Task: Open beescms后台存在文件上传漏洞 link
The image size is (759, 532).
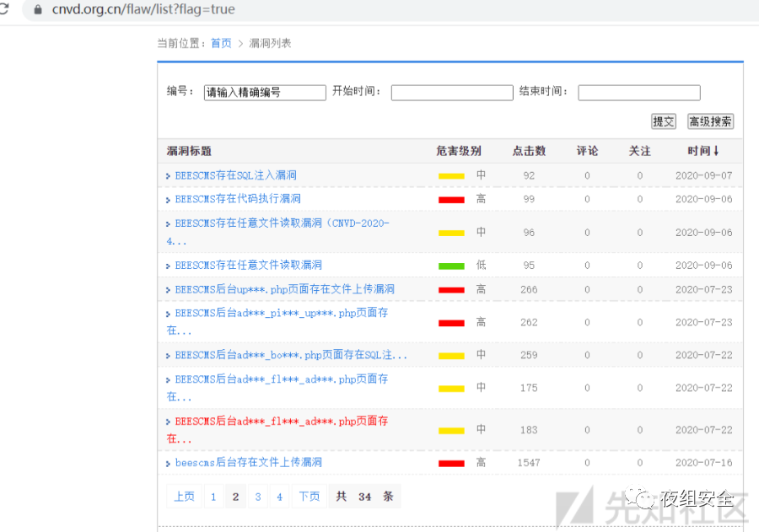Action: click(248, 463)
